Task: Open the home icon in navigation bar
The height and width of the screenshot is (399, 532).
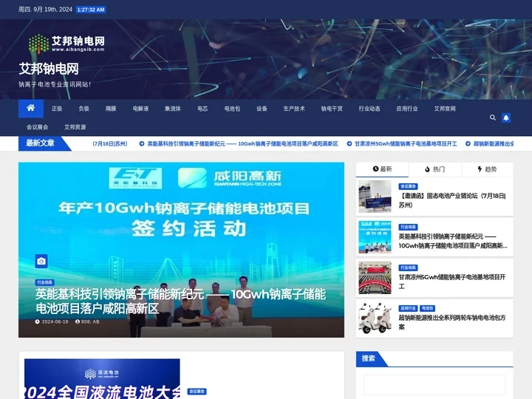Action: (x=31, y=109)
